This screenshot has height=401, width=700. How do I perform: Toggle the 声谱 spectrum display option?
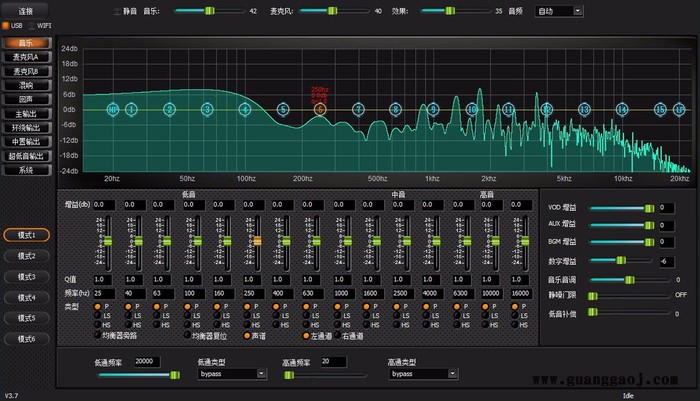coord(247,335)
